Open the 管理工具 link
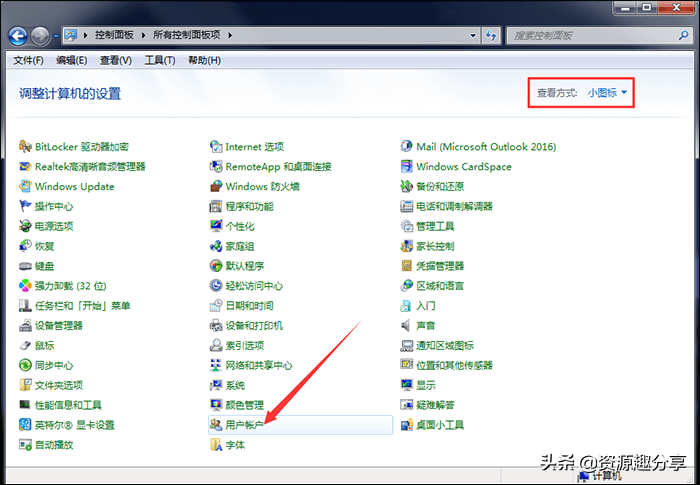The image size is (700, 485). (x=435, y=226)
